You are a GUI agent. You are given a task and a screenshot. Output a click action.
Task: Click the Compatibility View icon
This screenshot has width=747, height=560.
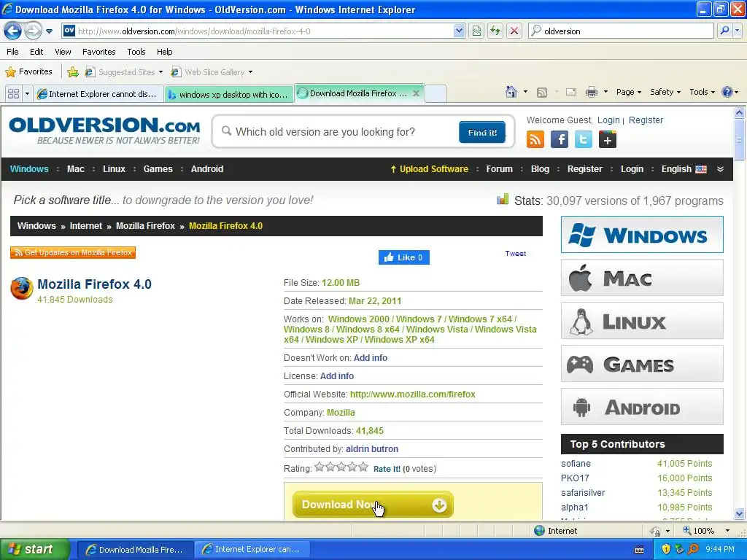click(x=476, y=31)
